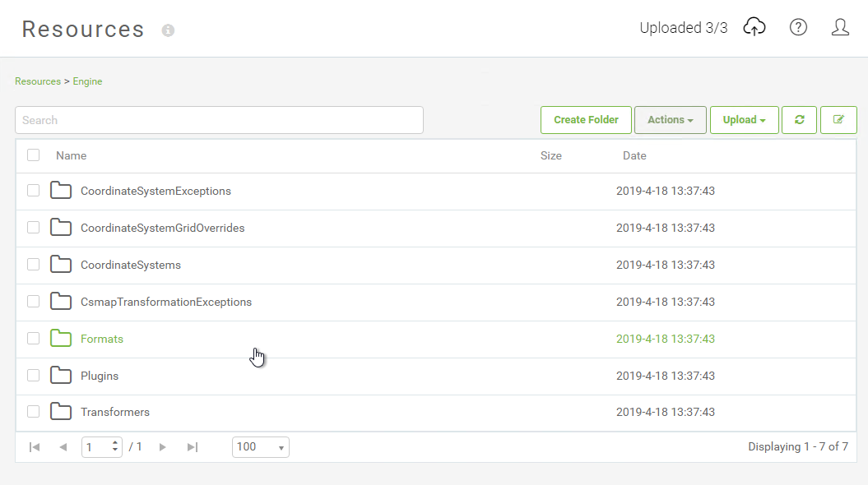Click the Formats row date 2019-4-18 13:37:43
The image size is (868, 485).
666,339
